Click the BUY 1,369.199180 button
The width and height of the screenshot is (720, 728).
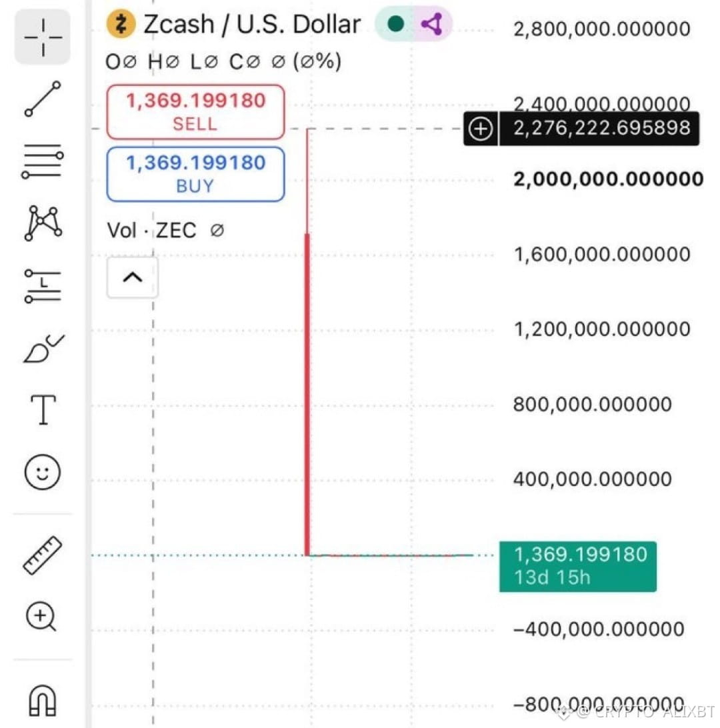click(195, 174)
